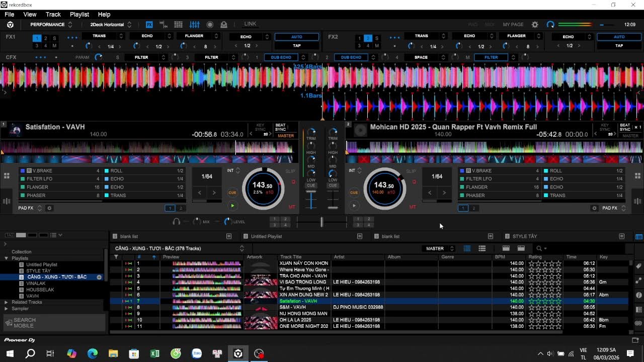Screen dimensions: 644x362
Task: Click the deck 1 green play button
Action: coord(232,205)
